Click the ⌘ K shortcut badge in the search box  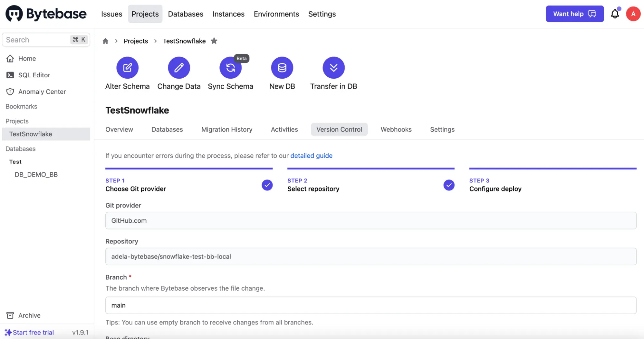79,39
